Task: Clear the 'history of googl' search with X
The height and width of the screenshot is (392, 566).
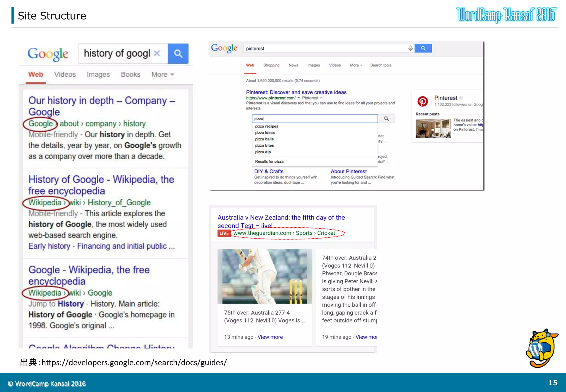Action: 157,53
